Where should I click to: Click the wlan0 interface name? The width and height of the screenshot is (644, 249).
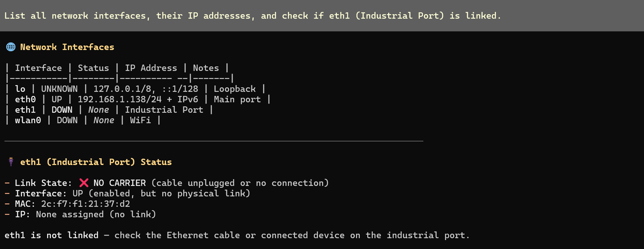(28, 120)
